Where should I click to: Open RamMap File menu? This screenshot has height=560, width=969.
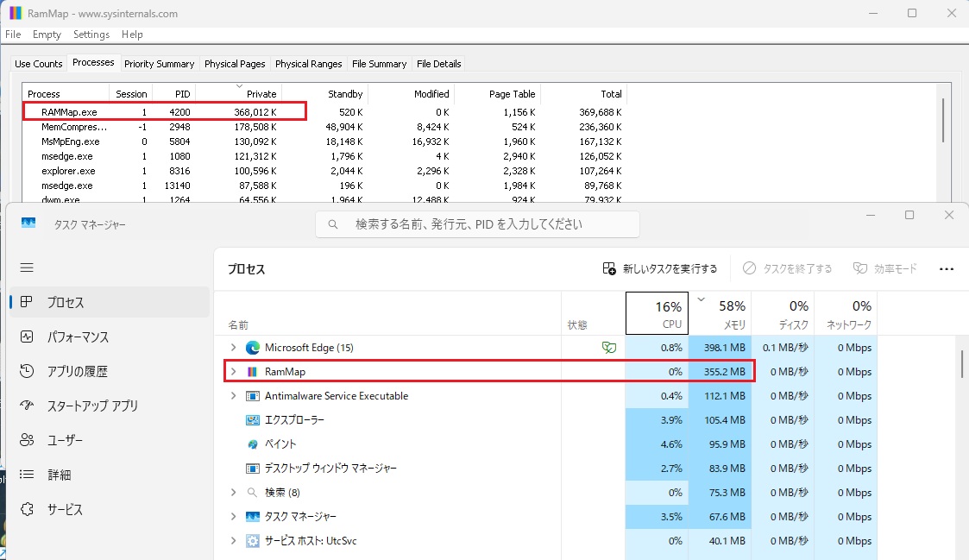pyautogui.click(x=13, y=35)
